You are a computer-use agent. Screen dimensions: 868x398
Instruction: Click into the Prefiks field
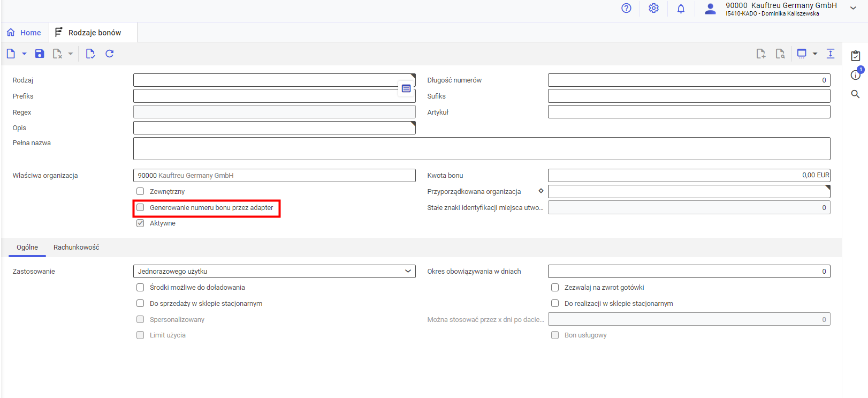click(x=275, y=96)
